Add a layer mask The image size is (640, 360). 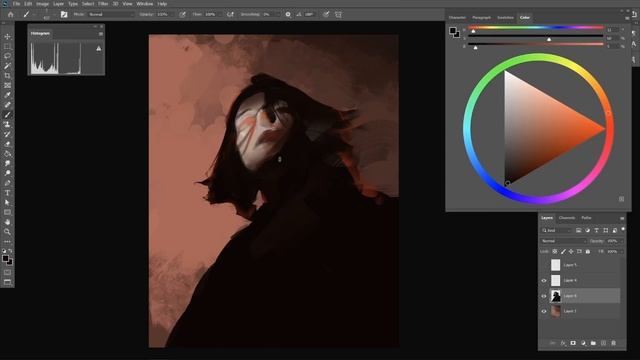(573, 343)
